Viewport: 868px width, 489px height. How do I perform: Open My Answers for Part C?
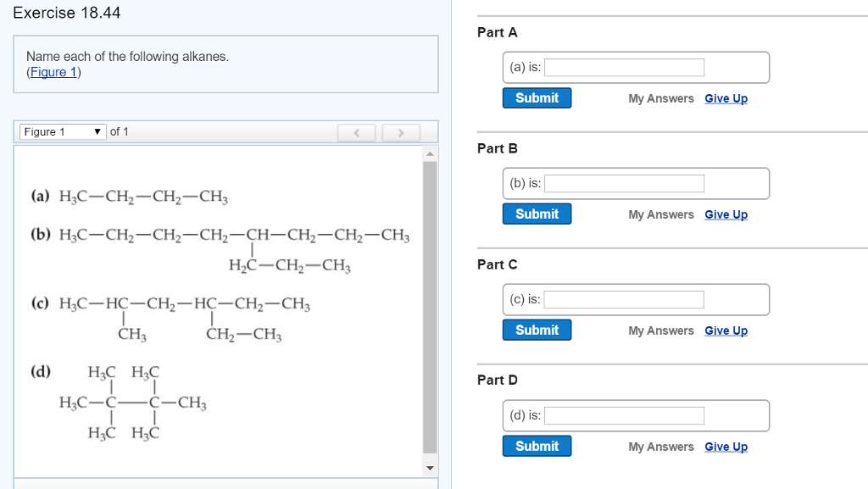click(x=660, y=331)
